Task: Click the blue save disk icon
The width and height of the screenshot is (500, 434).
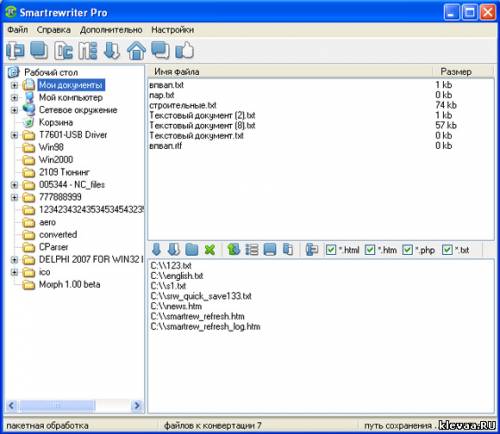Action: click(x=270, y=250)
